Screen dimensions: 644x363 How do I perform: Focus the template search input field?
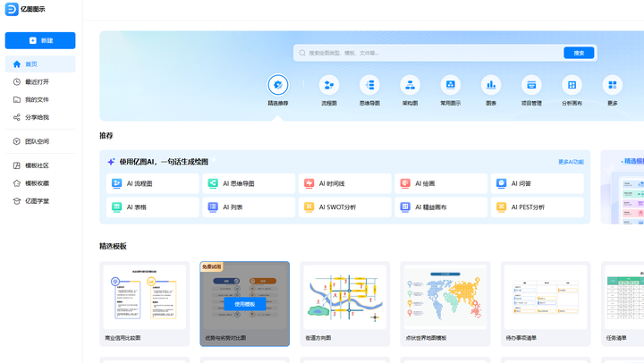coord(428,53)
